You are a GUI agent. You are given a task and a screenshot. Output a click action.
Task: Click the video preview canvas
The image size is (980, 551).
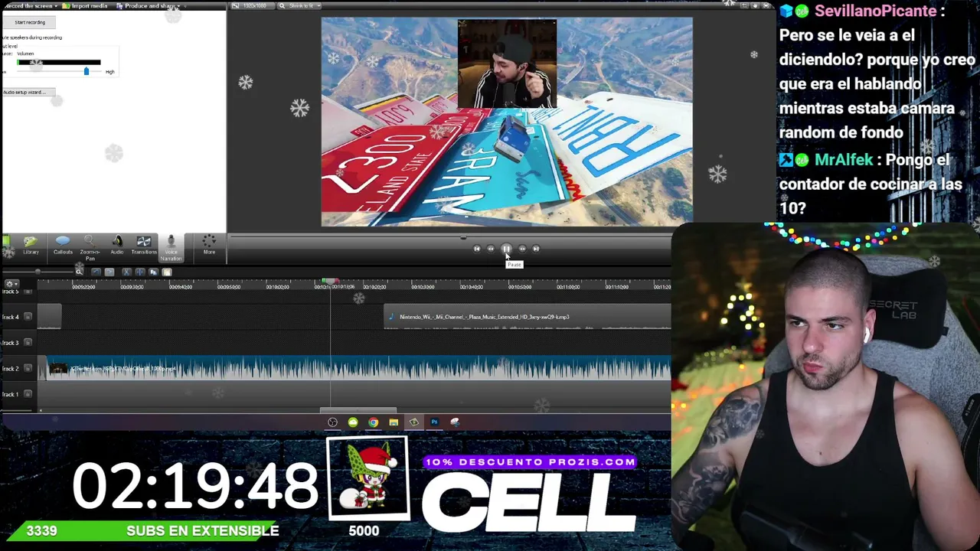[507, 122]
